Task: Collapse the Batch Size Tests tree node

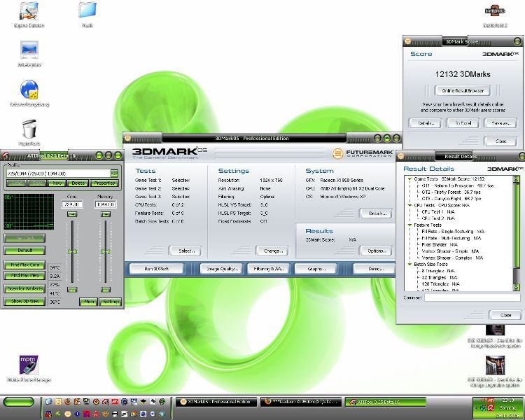Action: [409, 265]
